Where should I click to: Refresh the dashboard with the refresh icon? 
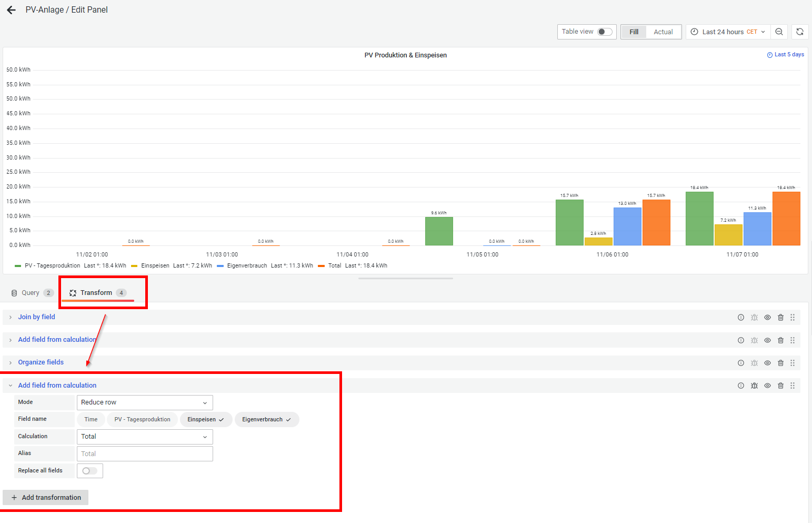pyautogui.click(x=800, y=32)
